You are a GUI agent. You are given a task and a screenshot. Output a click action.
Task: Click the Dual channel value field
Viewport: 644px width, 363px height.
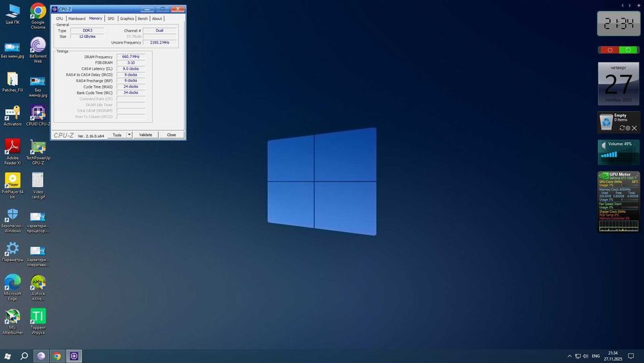pyautogui.click(x=160, y=30)
